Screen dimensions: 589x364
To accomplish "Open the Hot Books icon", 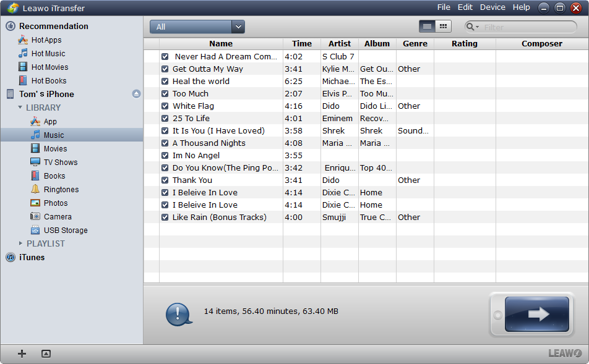I will pos(23,80).
